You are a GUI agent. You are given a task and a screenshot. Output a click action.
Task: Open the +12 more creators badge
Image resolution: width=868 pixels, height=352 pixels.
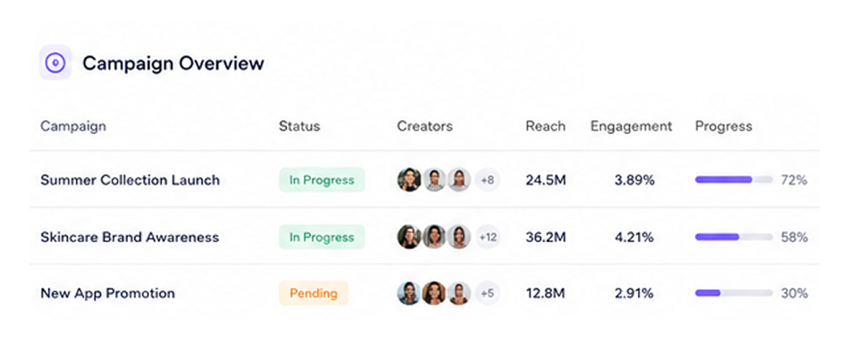pos(488,237)
